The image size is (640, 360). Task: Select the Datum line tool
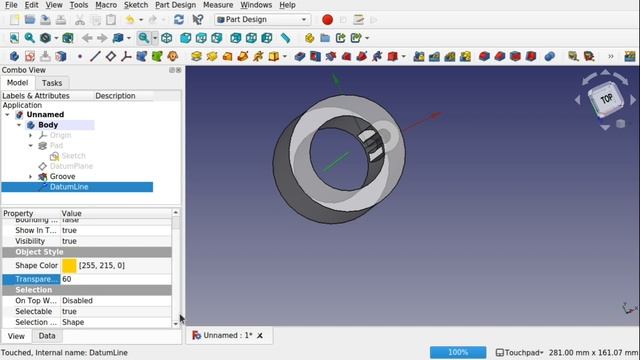(x=95, y=56)
